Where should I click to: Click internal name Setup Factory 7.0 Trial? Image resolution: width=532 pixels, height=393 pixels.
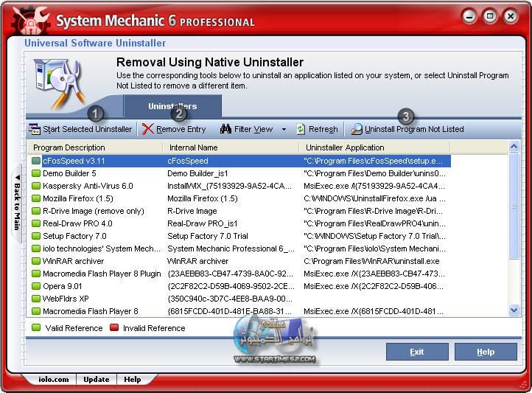pos(208,236)
